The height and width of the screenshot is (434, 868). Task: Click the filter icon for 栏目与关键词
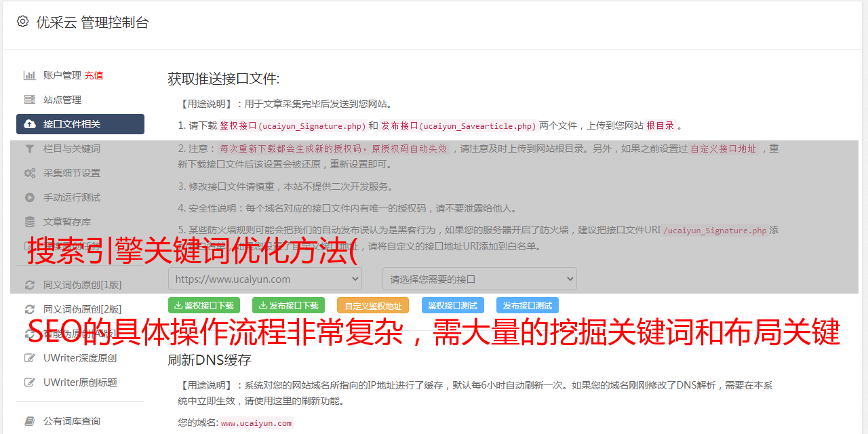tap(30, 149)
